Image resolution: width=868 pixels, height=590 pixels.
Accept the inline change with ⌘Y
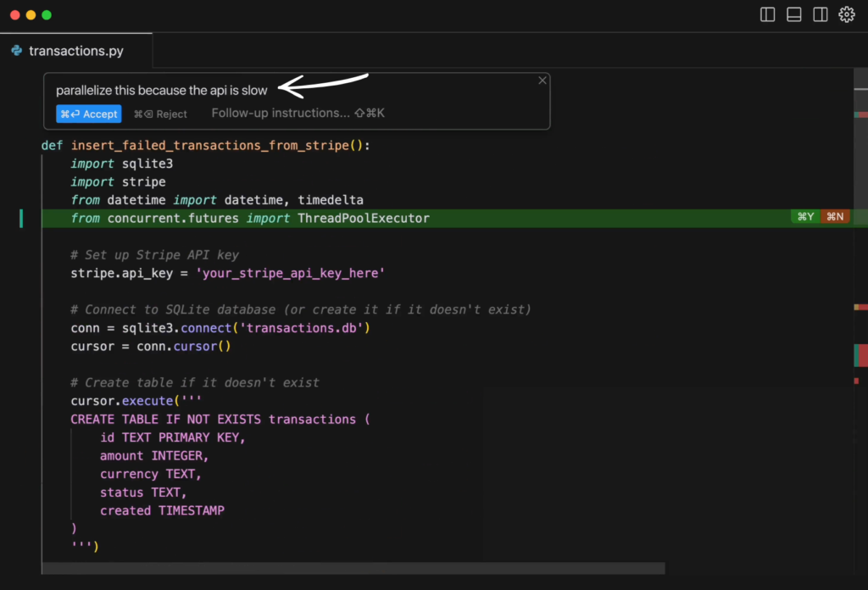pos(805,218)
